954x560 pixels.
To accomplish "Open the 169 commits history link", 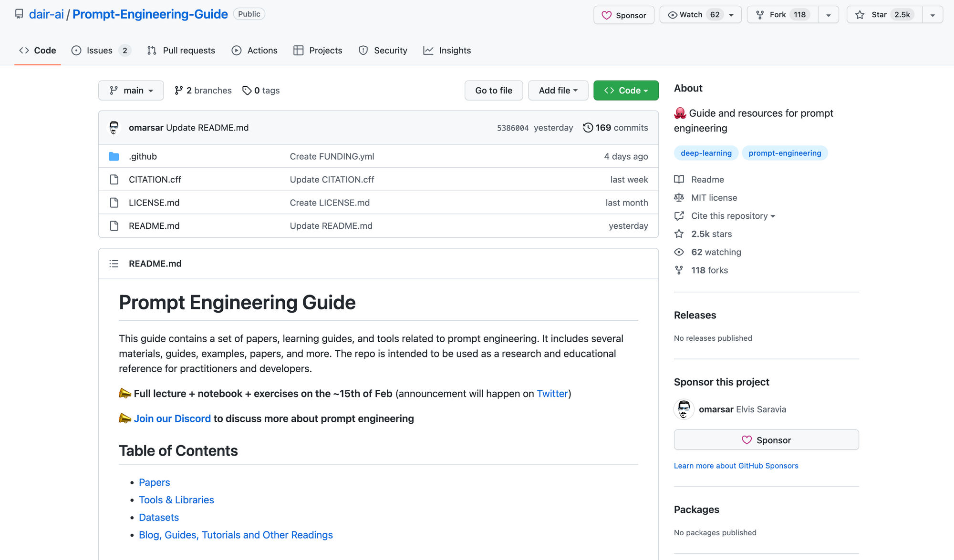I will [616, 128].
